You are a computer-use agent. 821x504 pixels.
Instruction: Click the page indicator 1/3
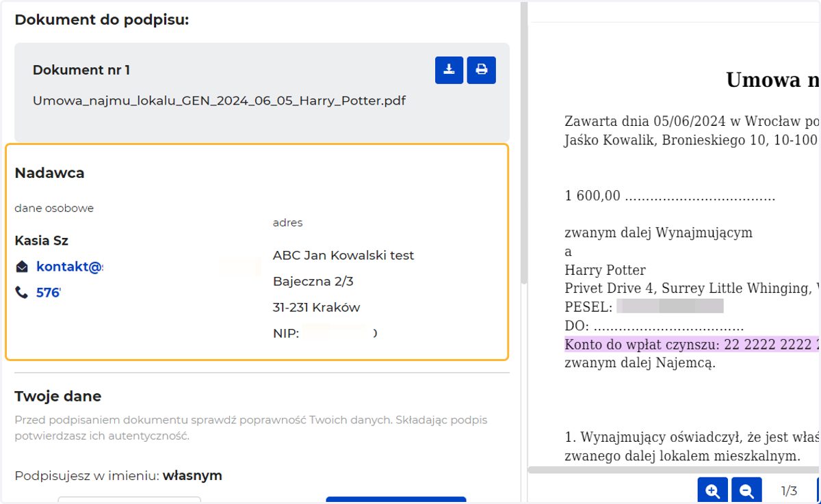[789, 491]
